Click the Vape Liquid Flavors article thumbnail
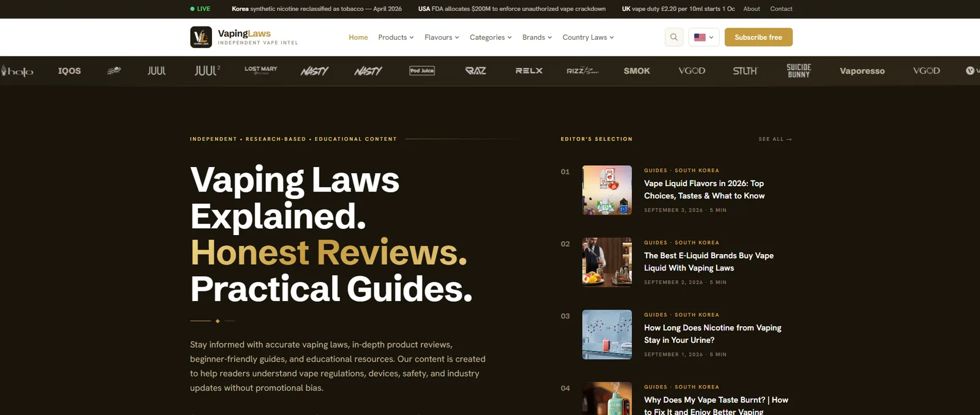This screenshot has width=980, height=415. 607,190
